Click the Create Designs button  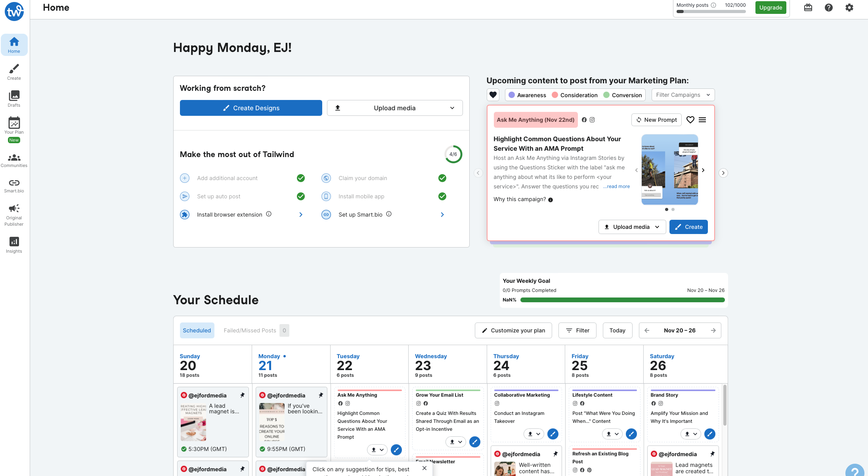coord(251,108)
